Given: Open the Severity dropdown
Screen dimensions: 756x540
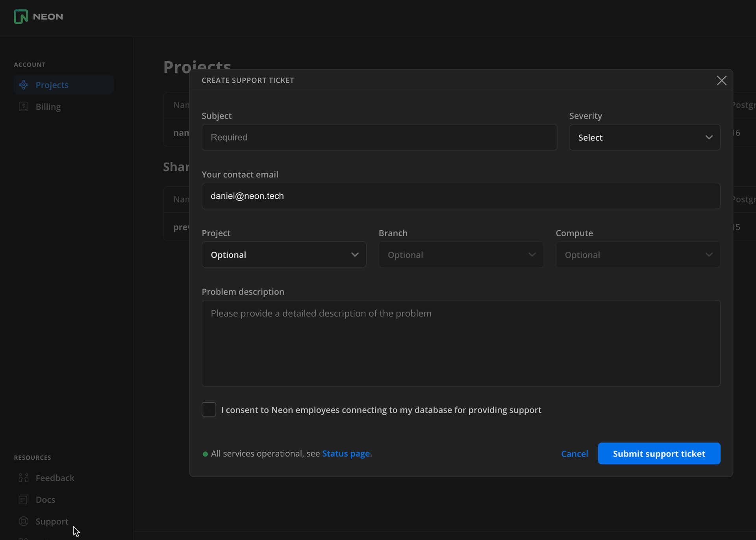Looking at the screenshot, I should [x=644, y=137].
